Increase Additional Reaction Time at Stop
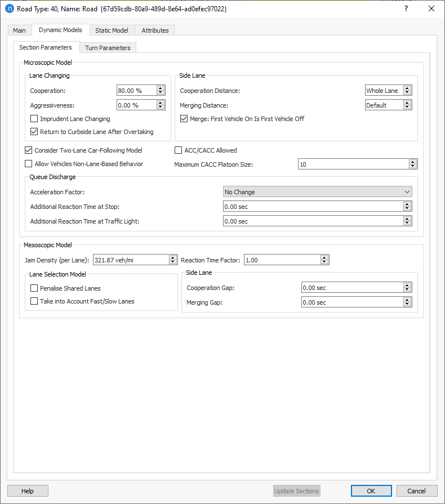Screen dimensions: 445x504 point(407,204)
